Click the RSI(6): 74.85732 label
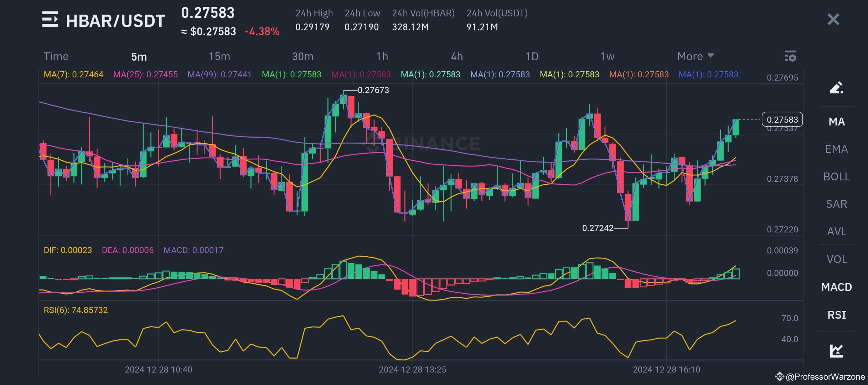The image size is (868, 385). pos(76,310)
